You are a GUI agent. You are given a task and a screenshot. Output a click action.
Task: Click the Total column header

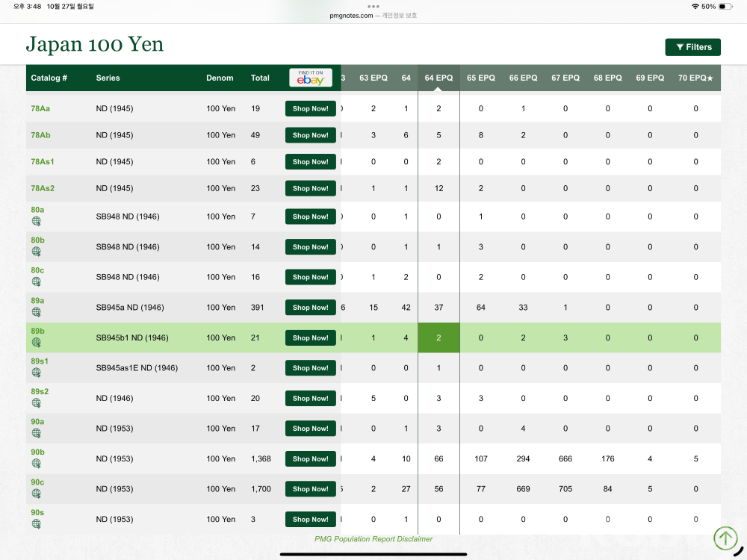260,78
